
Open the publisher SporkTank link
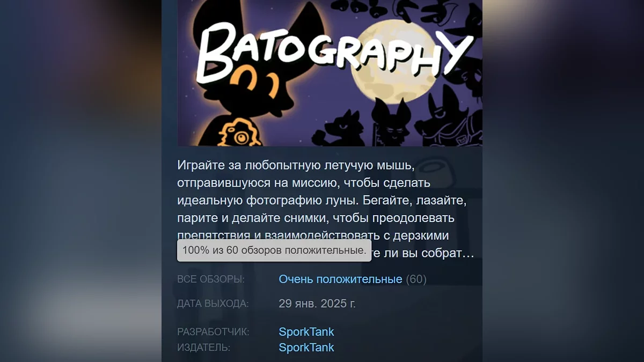click(x=306, y=347)
